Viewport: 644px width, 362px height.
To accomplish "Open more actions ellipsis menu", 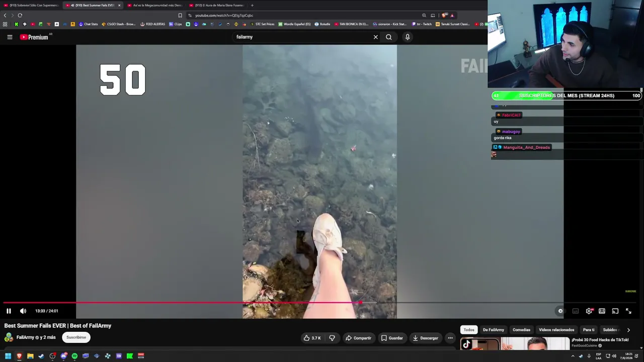I will coord(450,338).
